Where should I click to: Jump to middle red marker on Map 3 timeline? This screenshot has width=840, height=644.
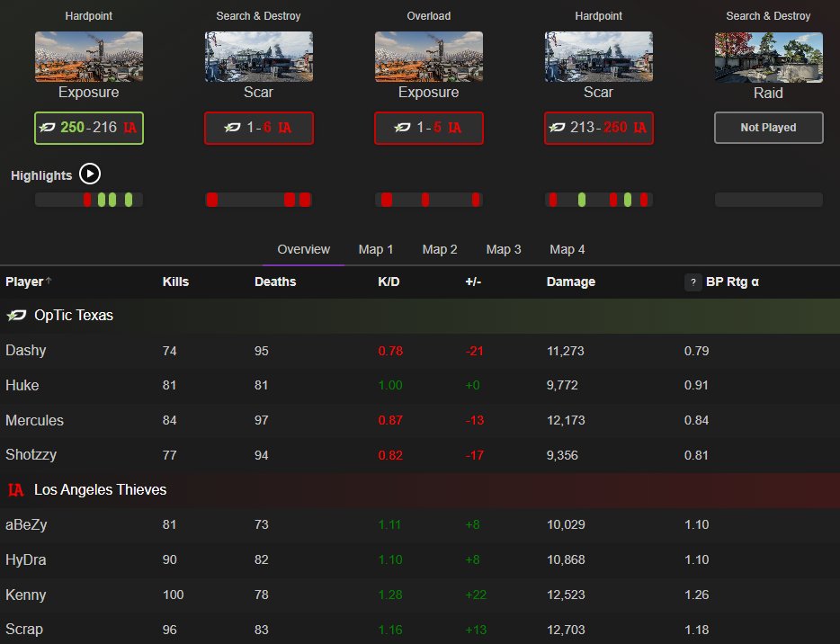tap(425, 200)
